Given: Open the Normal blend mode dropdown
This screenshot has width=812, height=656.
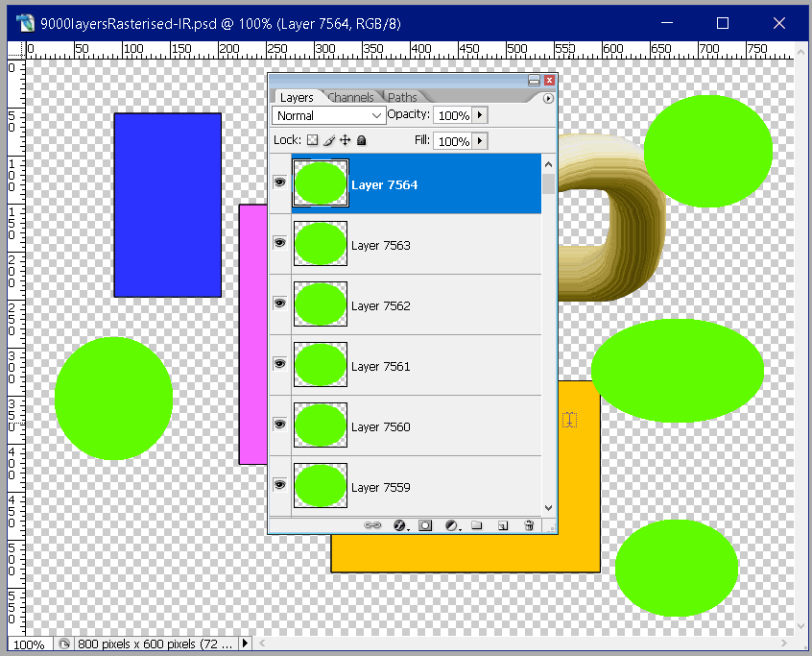Looking at the screenshot, I should coord(329,115).
